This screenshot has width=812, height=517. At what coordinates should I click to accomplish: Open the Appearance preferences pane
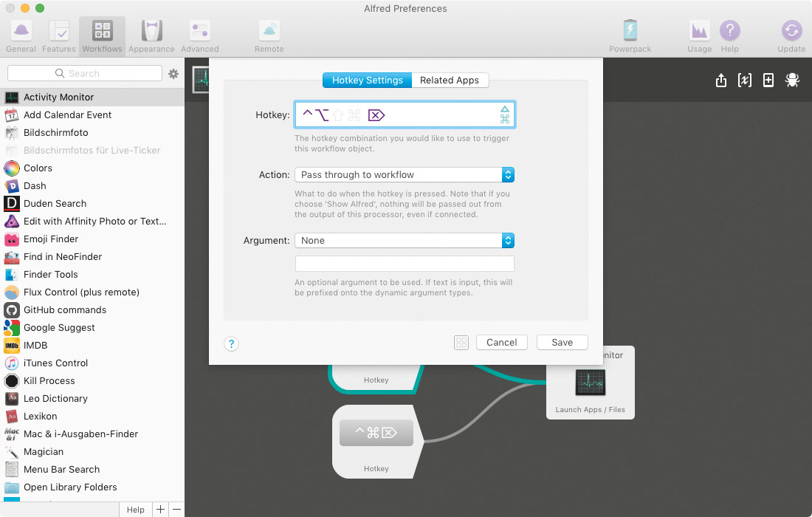(151, 35)
